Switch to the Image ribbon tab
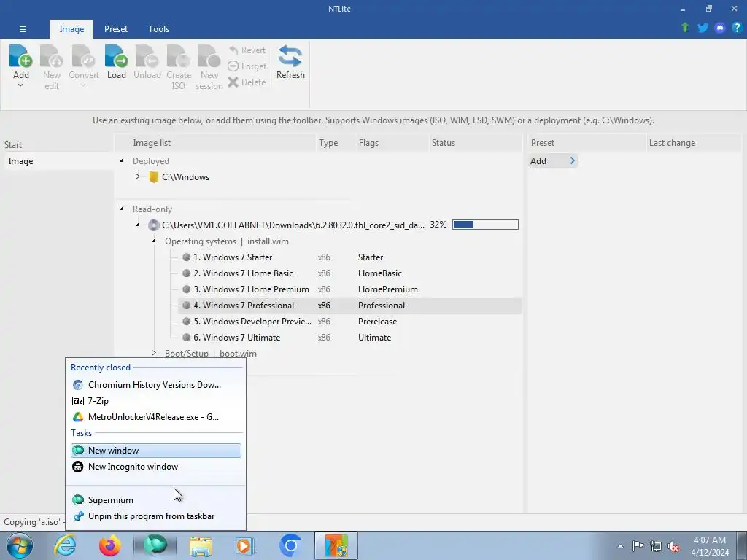747x560 pixels. tap(71, 29)
